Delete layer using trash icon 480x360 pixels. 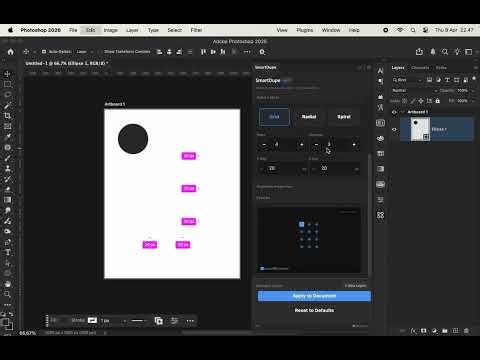(x=466, y=331)
